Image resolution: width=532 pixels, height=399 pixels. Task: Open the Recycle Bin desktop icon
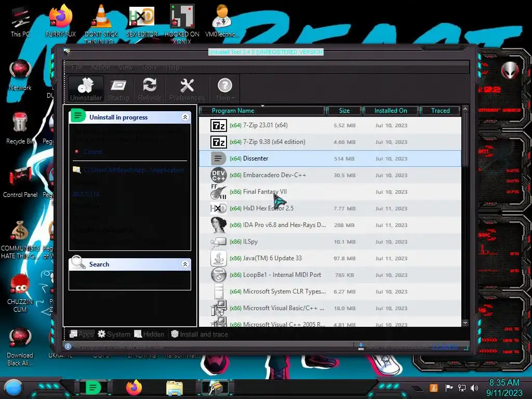click(x=20, y=128)
